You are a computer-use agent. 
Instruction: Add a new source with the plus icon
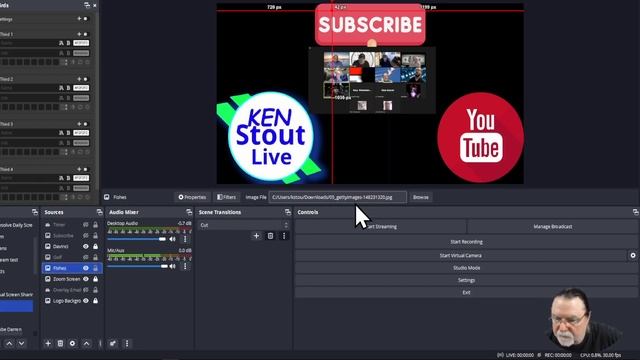click(48, 344)
